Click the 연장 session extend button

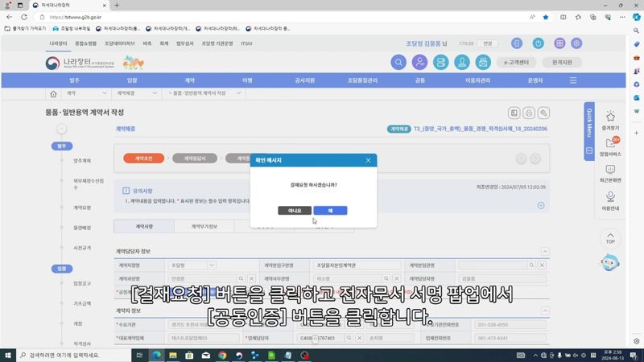tap(488, 43)
